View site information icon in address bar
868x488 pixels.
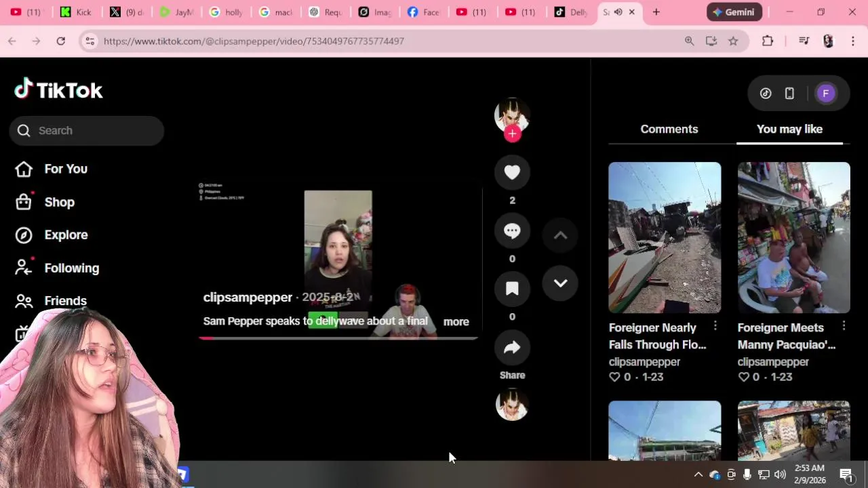(90, 41)
